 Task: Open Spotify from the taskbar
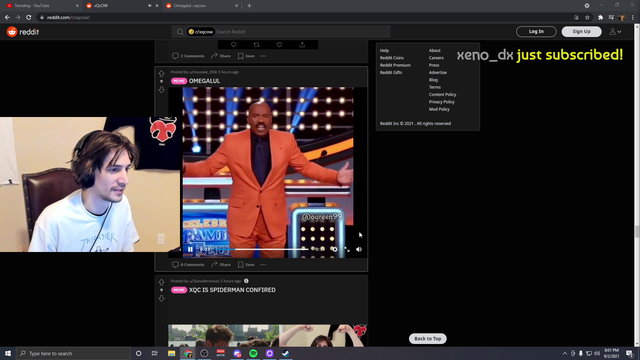[x=253, y=353]
